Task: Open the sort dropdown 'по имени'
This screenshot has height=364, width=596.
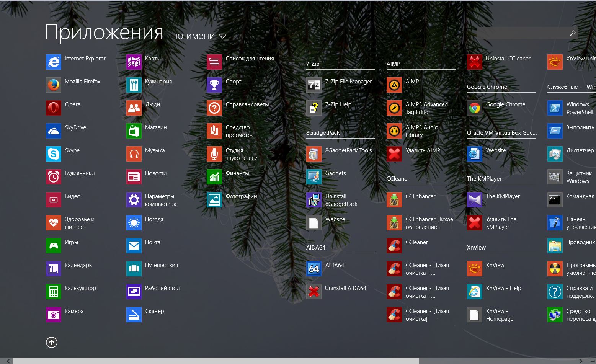Action: [x=199, y=36]
